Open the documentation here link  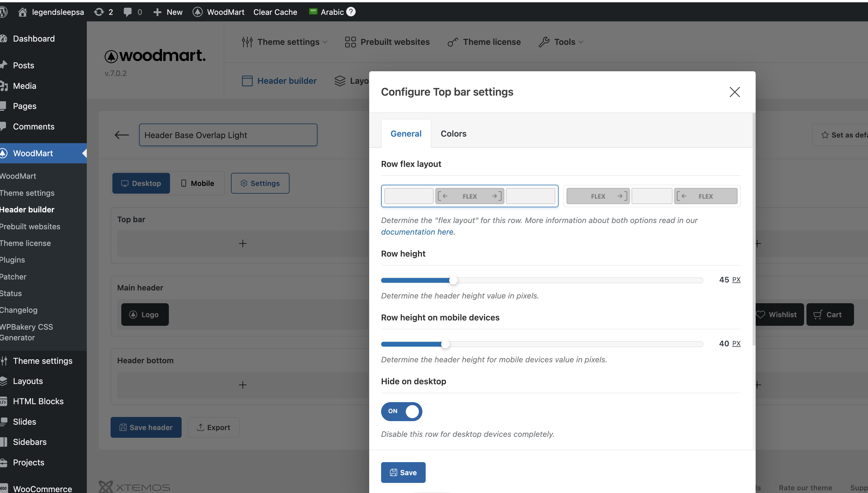pyautogui.click(x=417, y=232)
